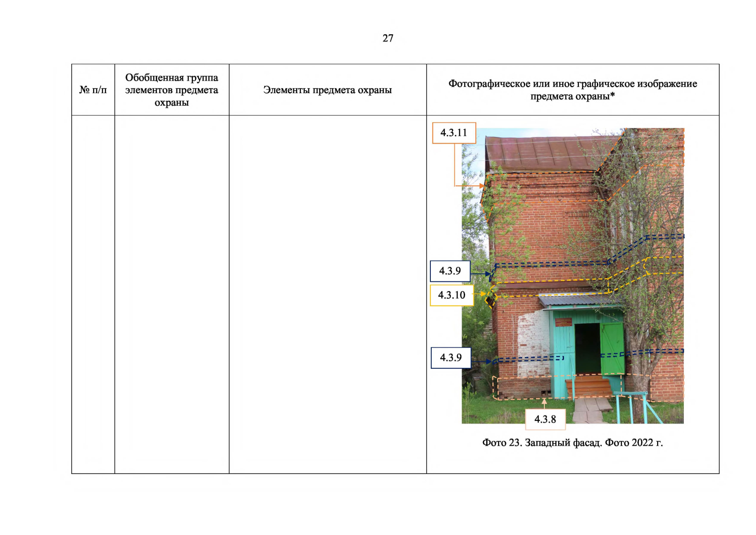
Task: Click the gray porch canopy above the entrance
Action: click(579, 300)
